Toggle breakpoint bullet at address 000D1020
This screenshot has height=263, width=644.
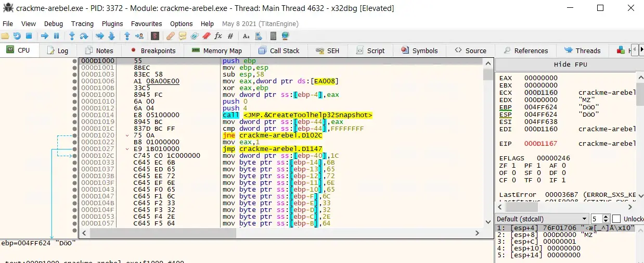click(x=75, y=135)
